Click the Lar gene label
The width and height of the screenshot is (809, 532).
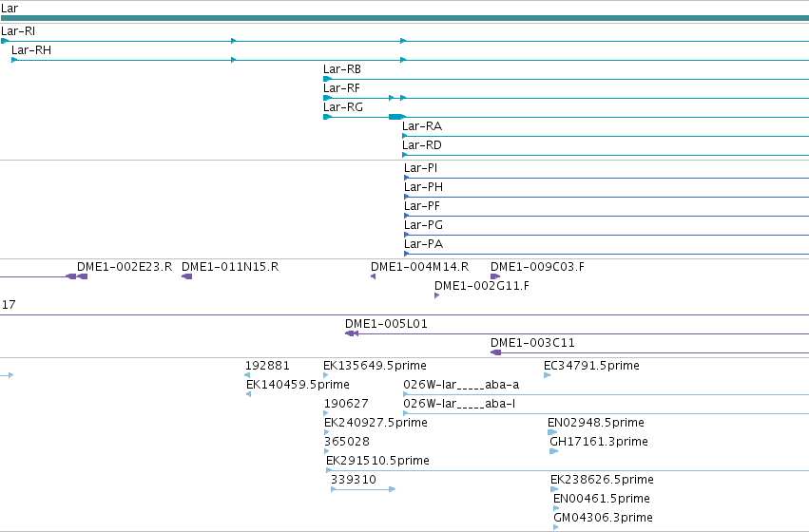click(10, 9)
